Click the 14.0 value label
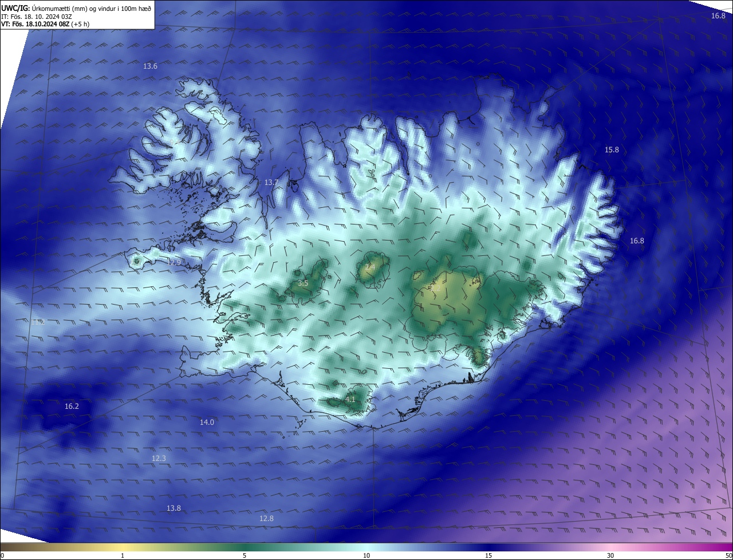Image resolution: width=733 pixels, height=560 pixels. pos(207,422)
